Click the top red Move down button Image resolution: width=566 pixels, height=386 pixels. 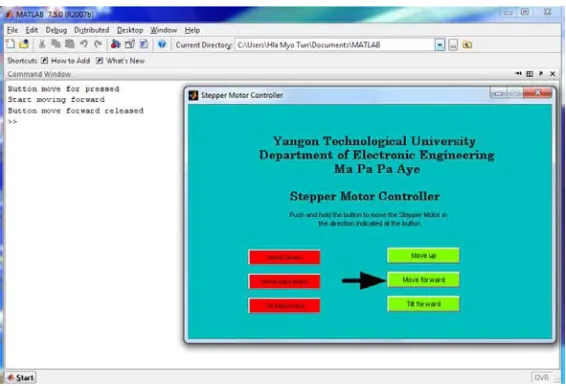click(x=284, y=257)
